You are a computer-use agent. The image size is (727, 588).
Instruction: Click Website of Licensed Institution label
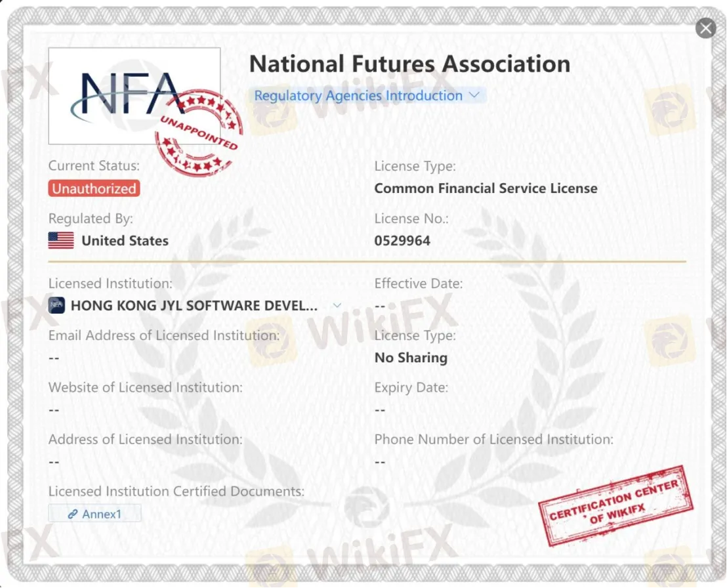pos(146,387)
